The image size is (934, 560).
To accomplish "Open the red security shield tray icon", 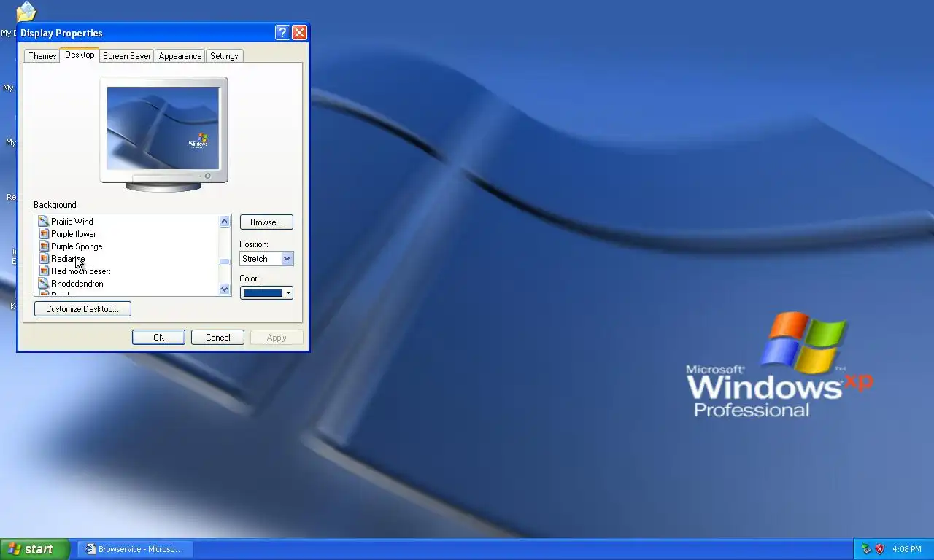I will [880, 549].
